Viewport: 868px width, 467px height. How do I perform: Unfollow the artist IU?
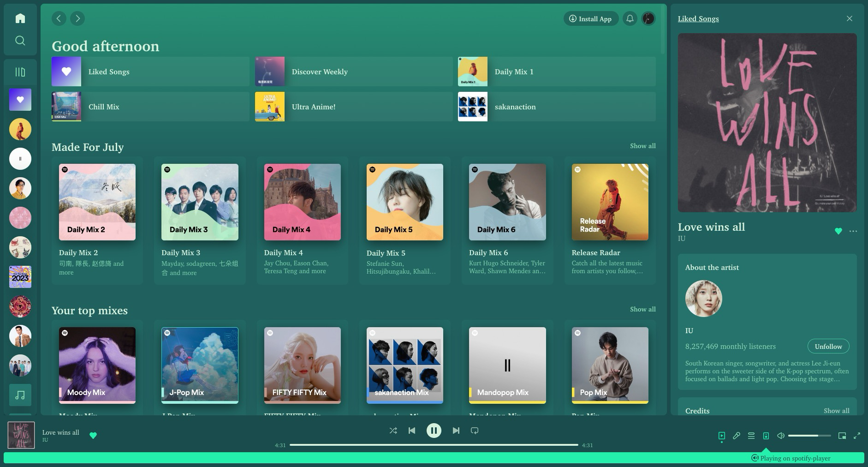828,347
